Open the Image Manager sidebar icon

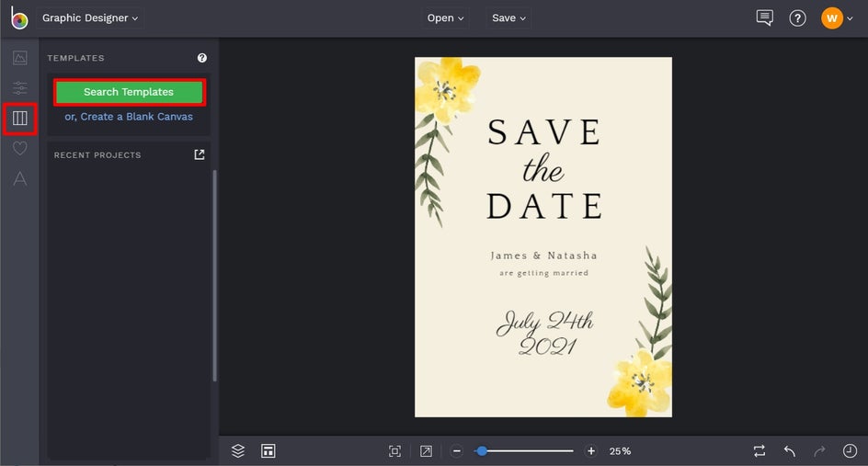tap(19, 58)
